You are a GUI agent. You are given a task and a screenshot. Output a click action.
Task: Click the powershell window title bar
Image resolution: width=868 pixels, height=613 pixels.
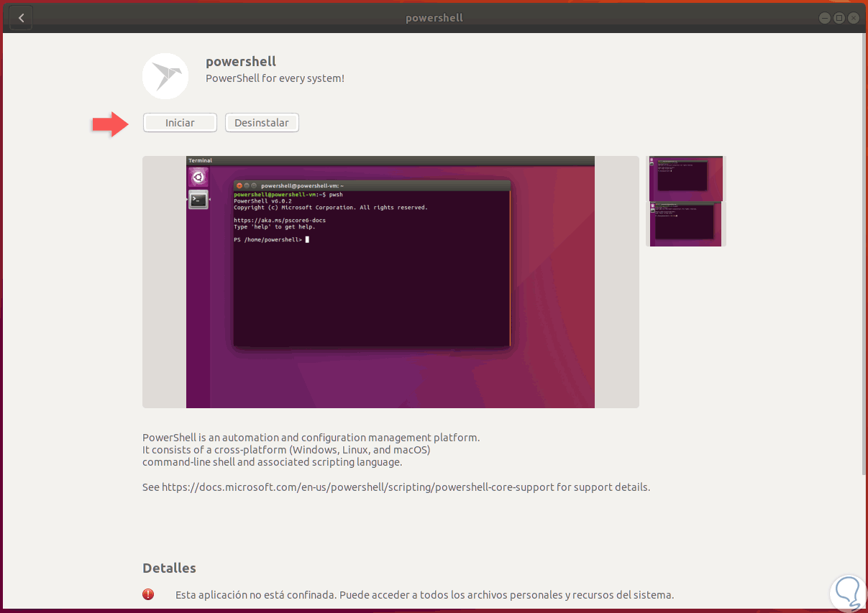434,17
